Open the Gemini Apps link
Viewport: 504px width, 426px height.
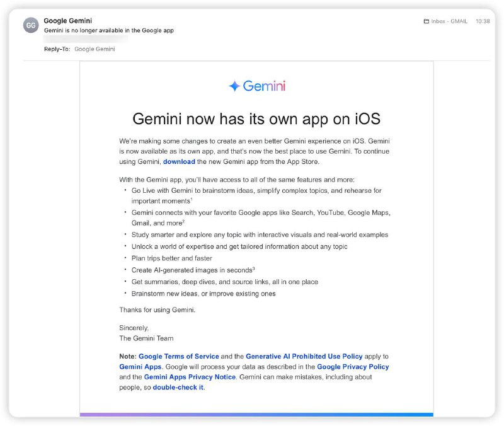(x=140, y=367)
